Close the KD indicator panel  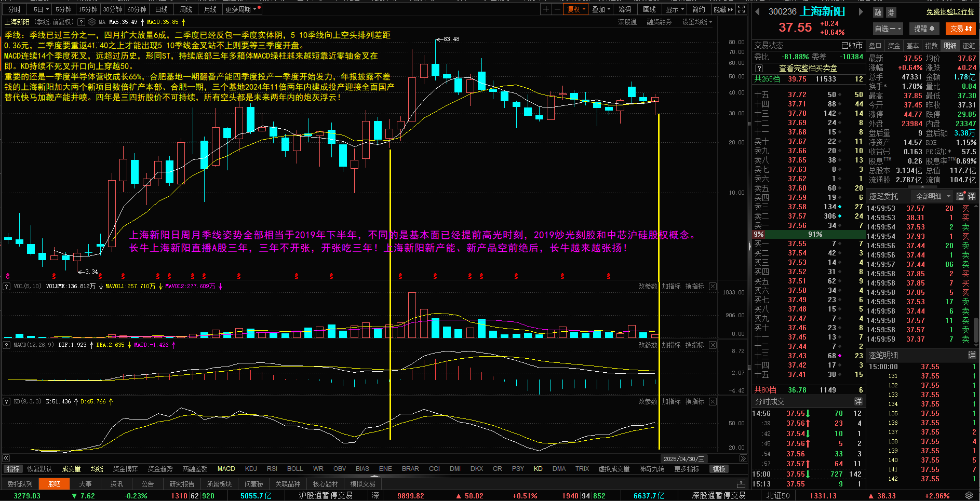tap(713, 402)
